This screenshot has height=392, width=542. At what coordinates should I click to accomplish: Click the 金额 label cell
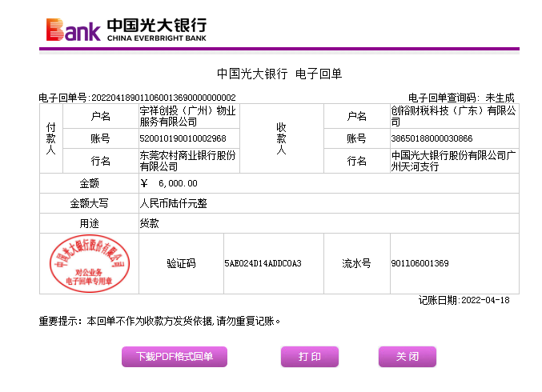pos(89,183)
